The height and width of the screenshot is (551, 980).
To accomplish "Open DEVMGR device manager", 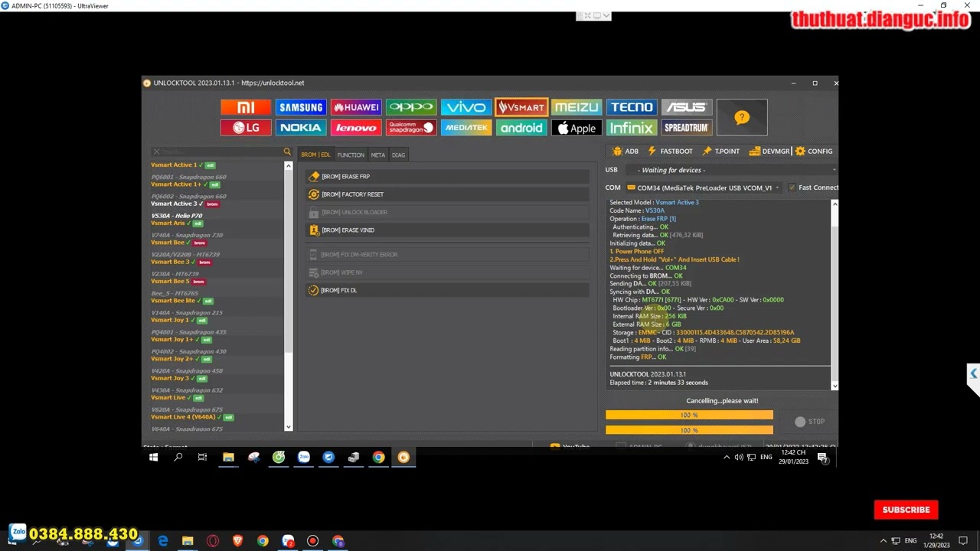I will [x=769, y=152].
